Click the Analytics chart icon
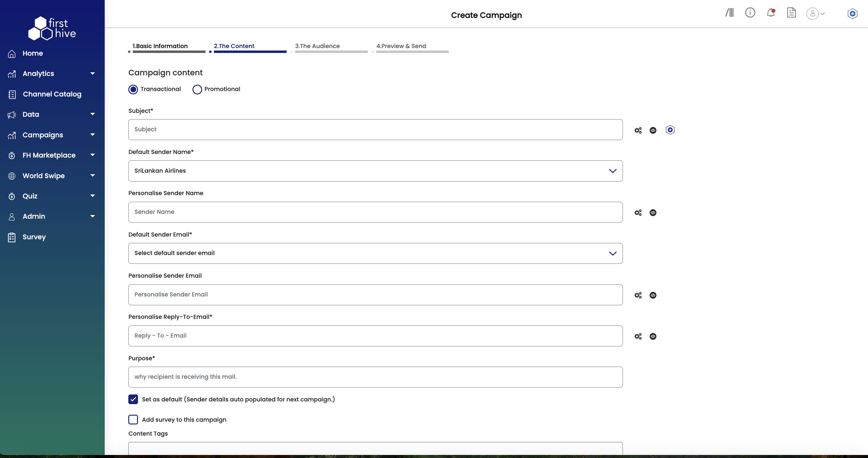Image resolution: width=868 pixels, height=458 pixels. click(x=12, y=74)
